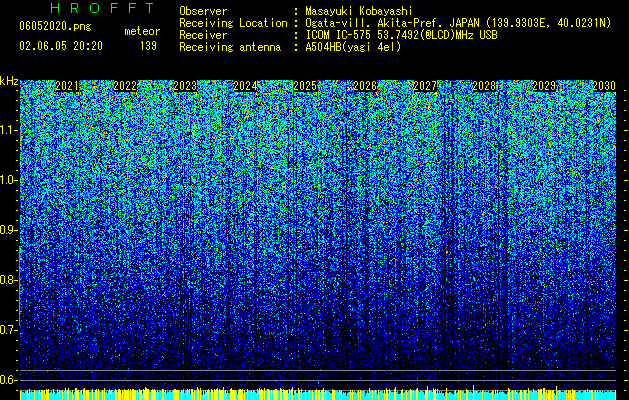Image resolution: width=629 pixels, height=400 pixels.
Task: Click the Observer label
Action: click(203, 11)
